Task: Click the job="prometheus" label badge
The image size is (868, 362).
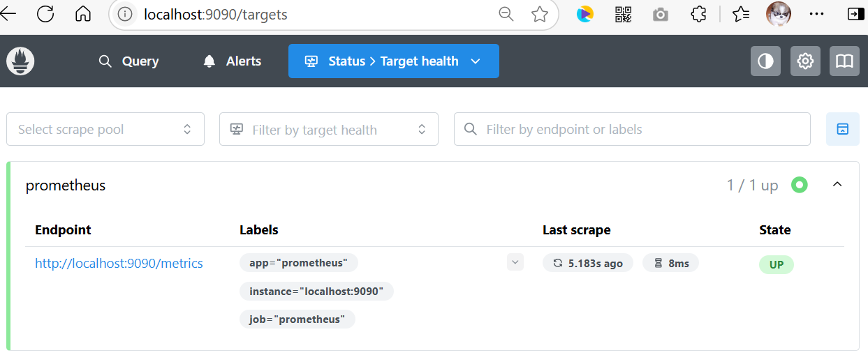Action: (x=297, y=319)
